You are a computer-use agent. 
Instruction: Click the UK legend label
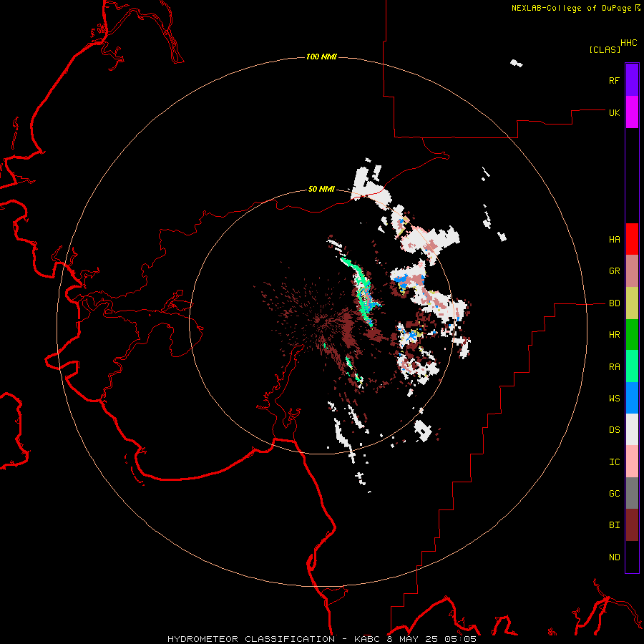pos(614,112)
